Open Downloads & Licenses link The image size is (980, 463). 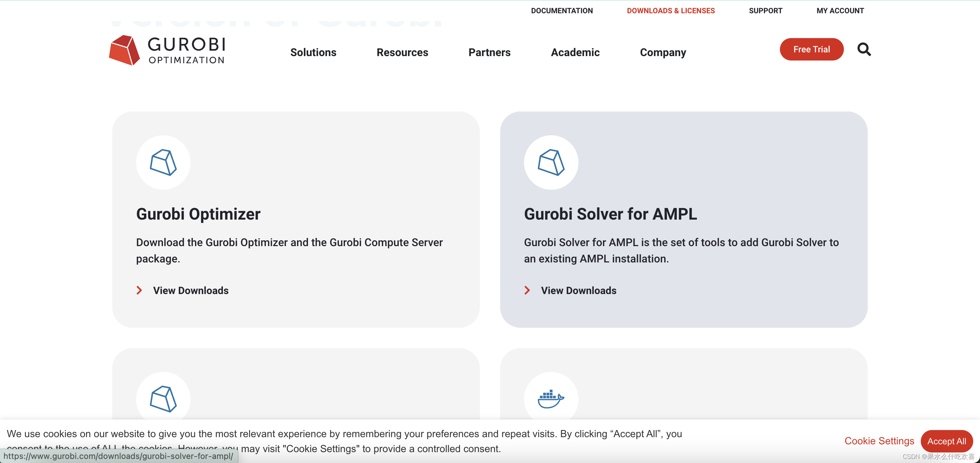[x=670, y=11]
